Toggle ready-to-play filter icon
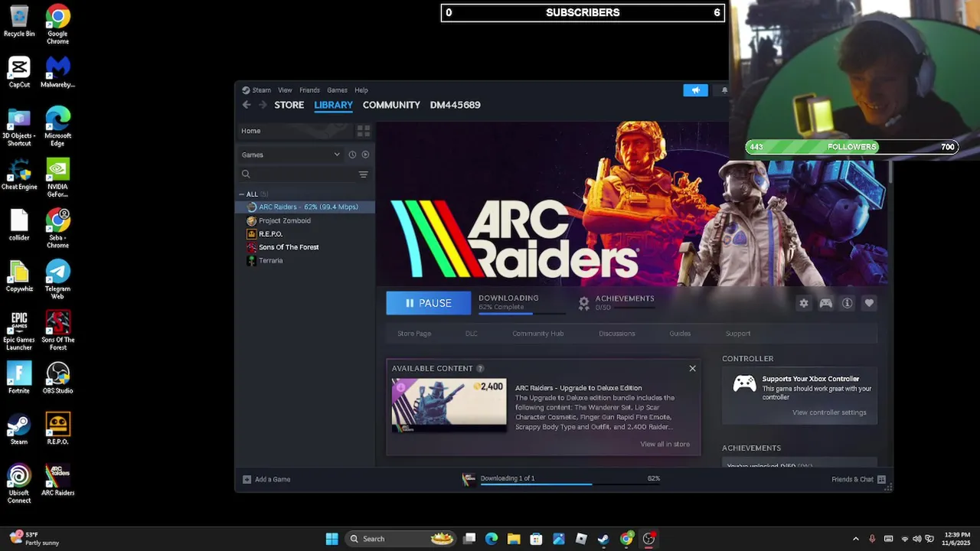Screen dimensions: 980x551 click(365, 155)
